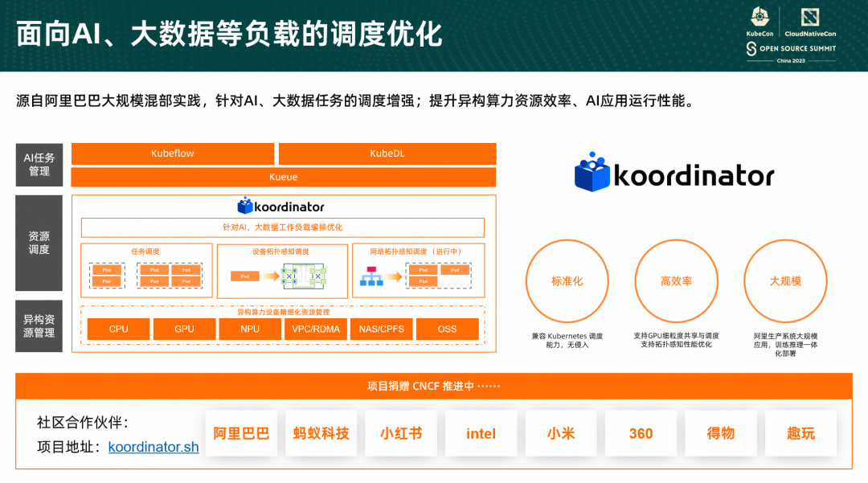Select the KubeDL block
This screenshot has width=868, height=483.
387,153
